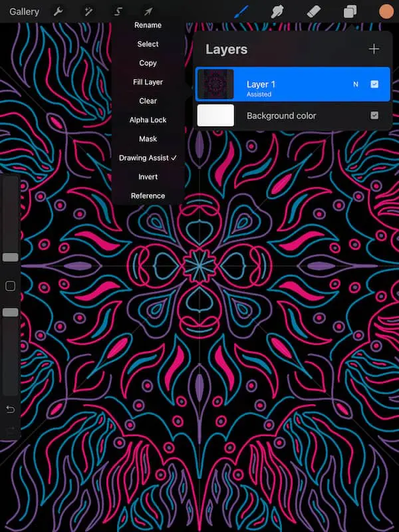Tap the Background color white thumbnail
Viewport: 399px width, 532px height.
(x=215, y=115)
